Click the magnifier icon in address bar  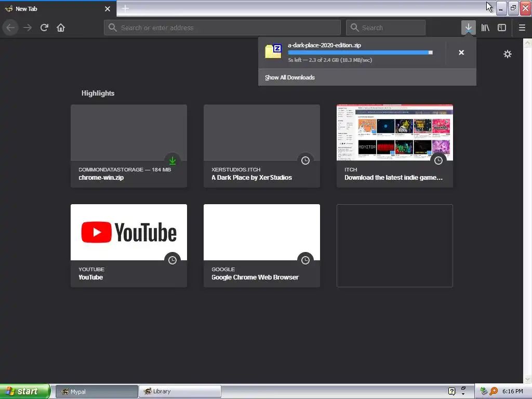[113, 28]
